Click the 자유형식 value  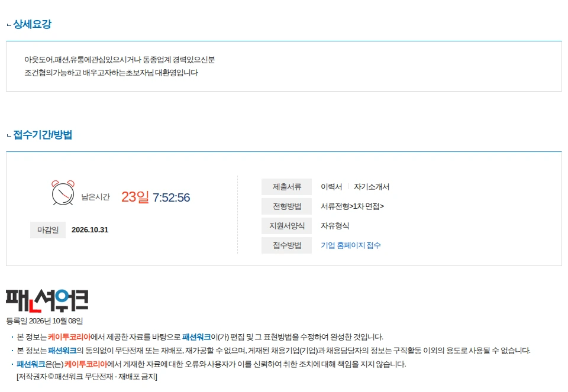pyautogui.click(x=335, y=226)
